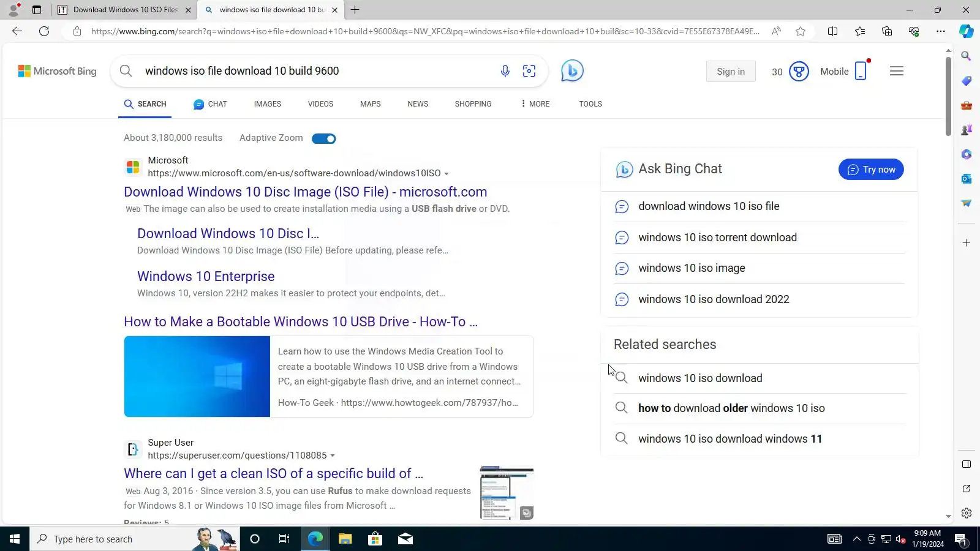Open the Super User clean ISO result
This screenshot has height=551, width=980.
coord(273,473)
